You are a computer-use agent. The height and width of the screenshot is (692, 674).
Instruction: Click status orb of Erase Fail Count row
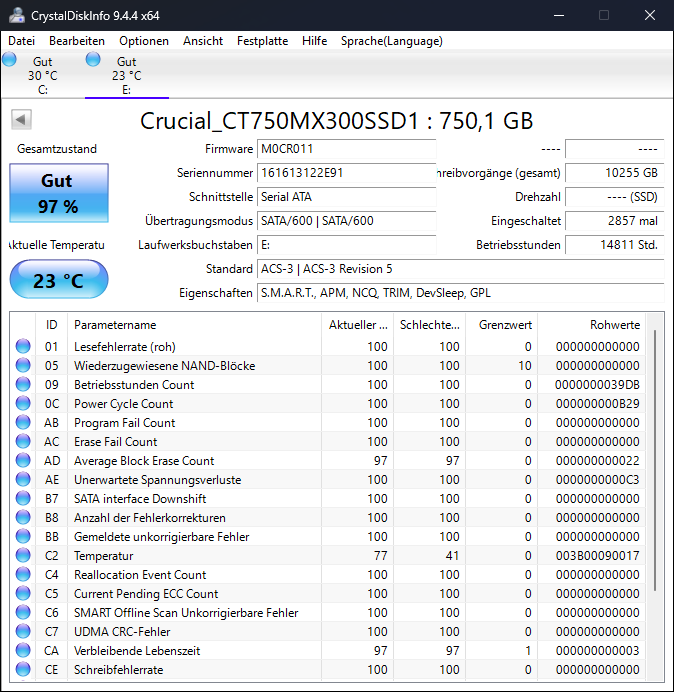coord(23,441)
